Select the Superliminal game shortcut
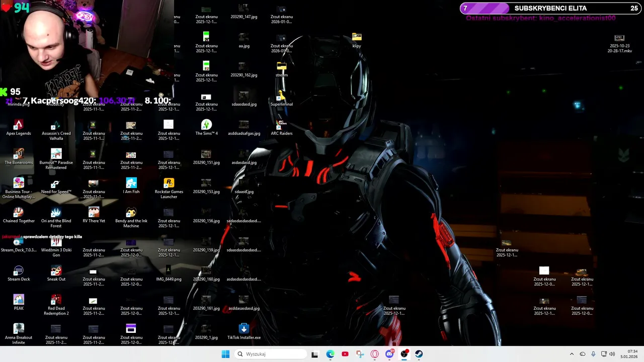This screenshot has height=362, width=644. click(x=282, y=99)
